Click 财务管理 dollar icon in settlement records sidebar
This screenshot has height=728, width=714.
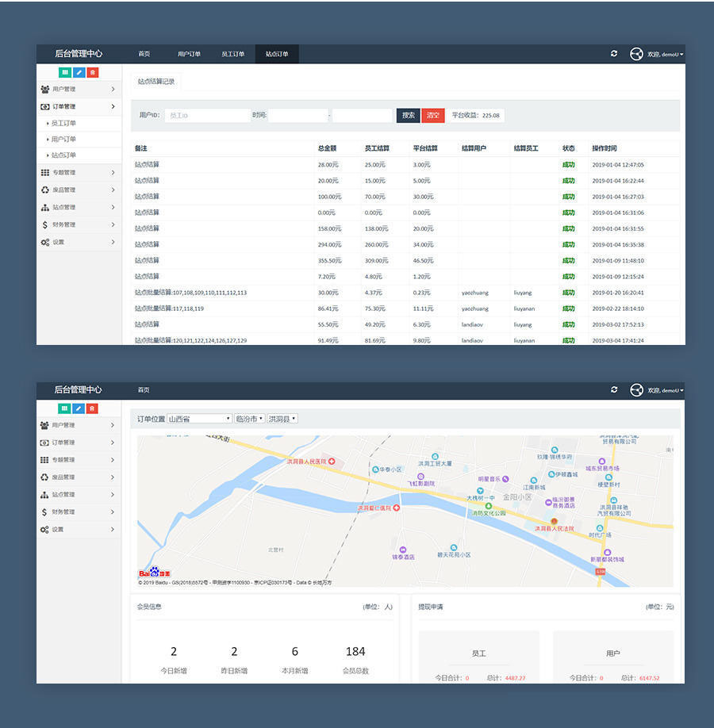point(45,224)
